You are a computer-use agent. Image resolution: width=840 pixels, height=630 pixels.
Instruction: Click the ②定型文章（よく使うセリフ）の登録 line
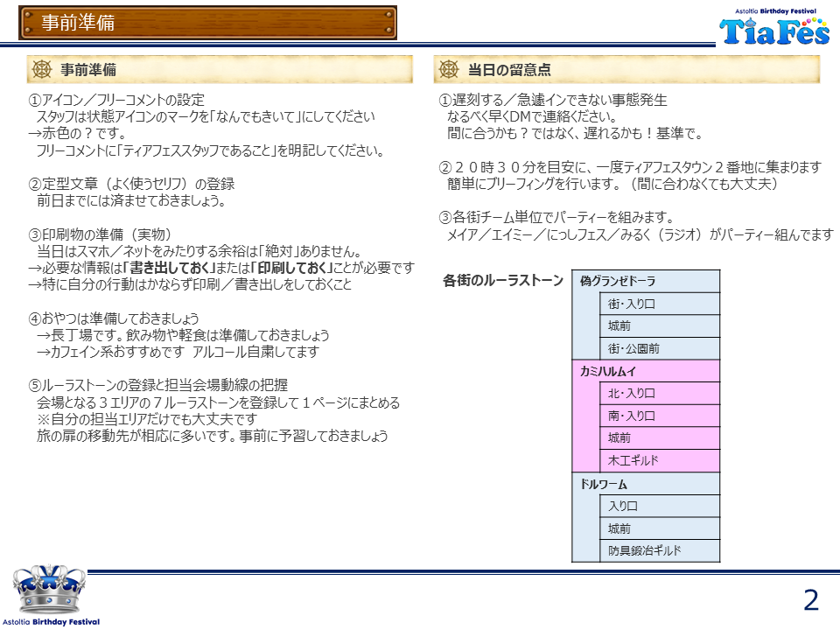(131, 185)
